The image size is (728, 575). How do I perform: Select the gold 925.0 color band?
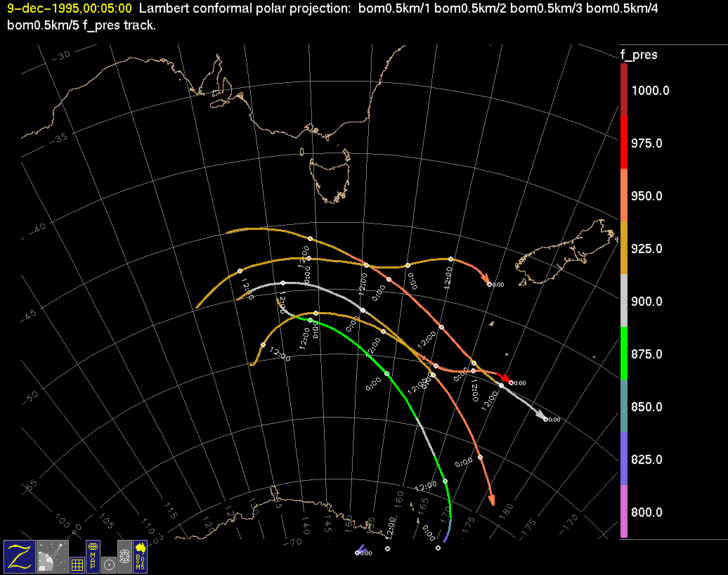tap(624, 248)
